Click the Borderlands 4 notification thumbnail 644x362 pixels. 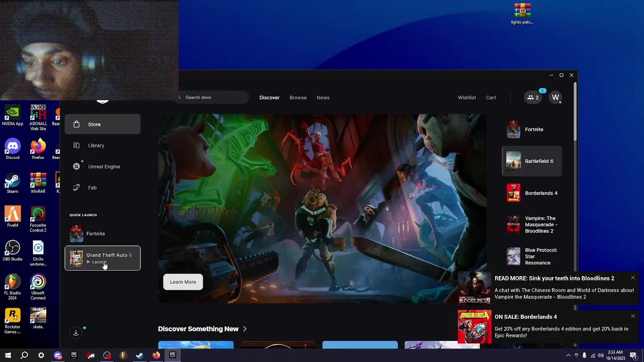coord(474,327)
